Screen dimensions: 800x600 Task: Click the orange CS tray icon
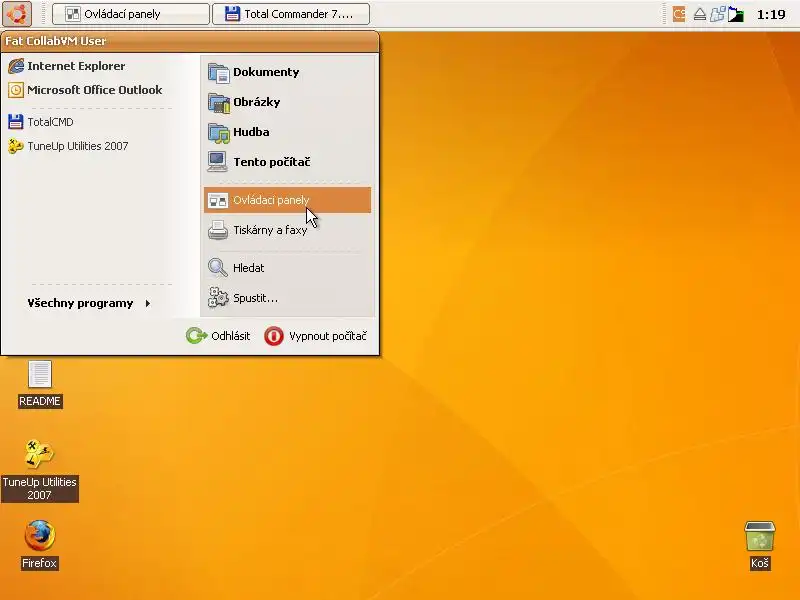pos(679,14)
